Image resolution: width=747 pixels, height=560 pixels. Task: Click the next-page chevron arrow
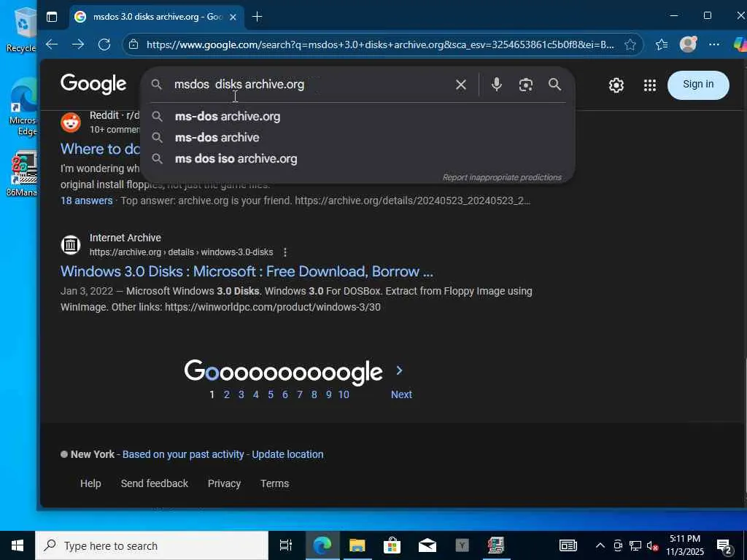tap(399, 370)
